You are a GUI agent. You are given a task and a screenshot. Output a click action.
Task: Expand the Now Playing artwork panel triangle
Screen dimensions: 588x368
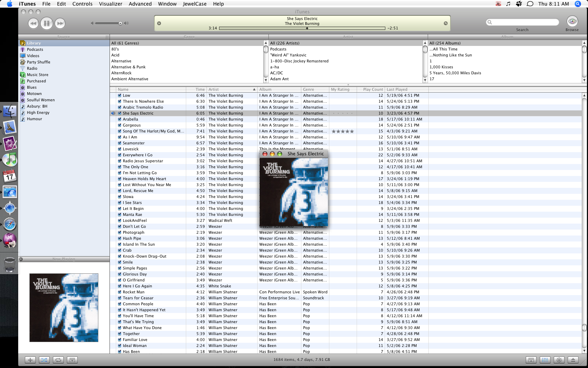pos(21,259)
